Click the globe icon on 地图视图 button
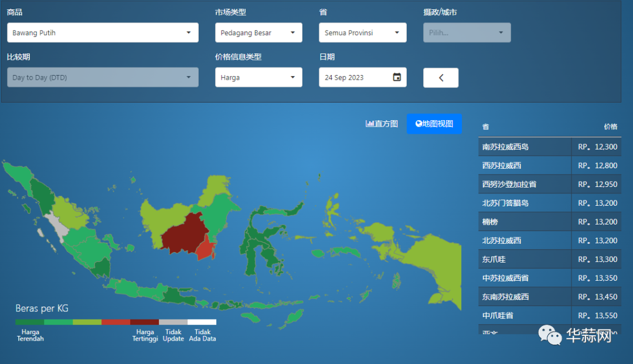 (x=418, y=124)
